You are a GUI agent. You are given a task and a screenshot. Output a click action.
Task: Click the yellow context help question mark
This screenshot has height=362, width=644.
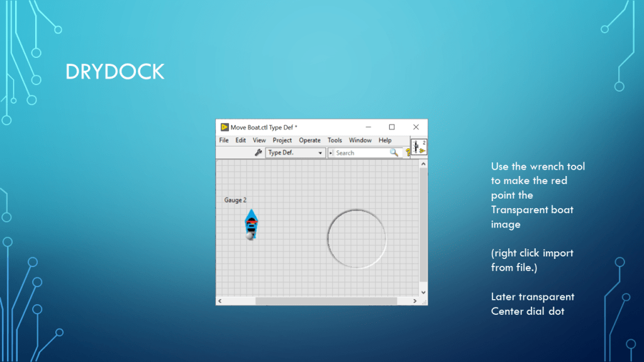click(408, 153)
